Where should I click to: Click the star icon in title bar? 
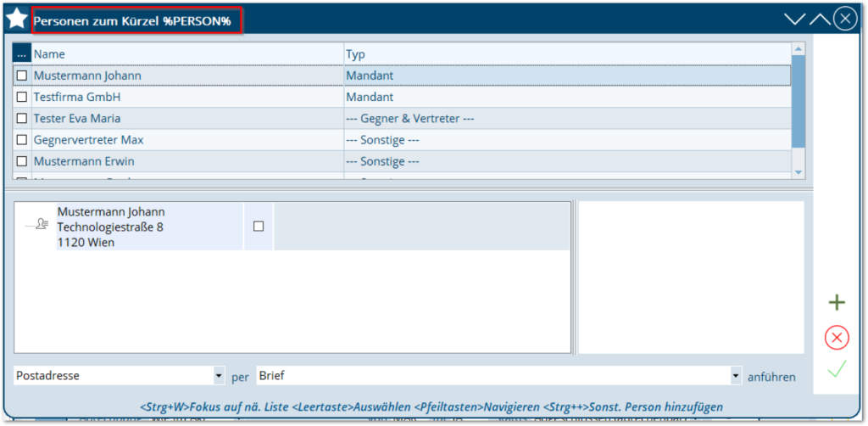pos(17,19)
